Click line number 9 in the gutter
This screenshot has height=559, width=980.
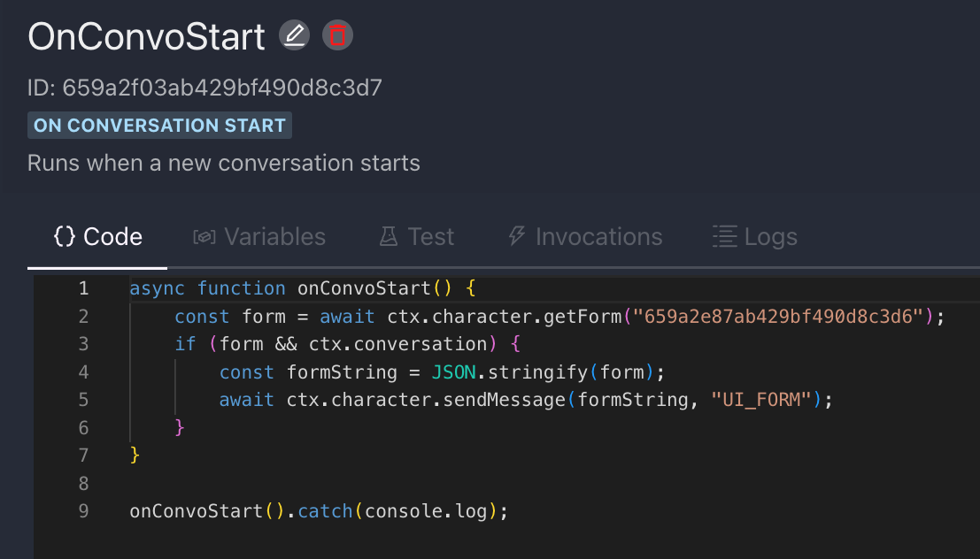(x=84, y=511)
